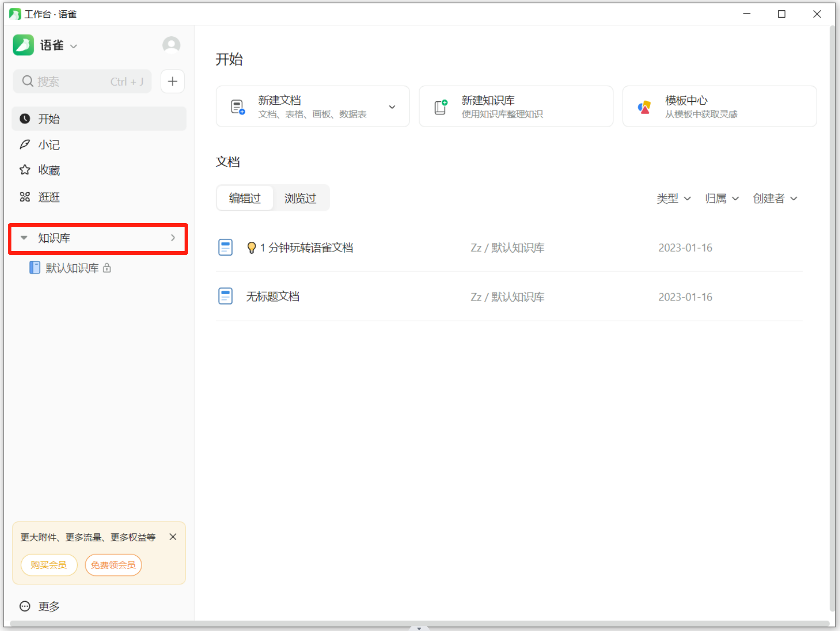Click the 使用知识库整理知识 subtitle
The width and height of the screenshot is (840, 631).
[502, 114]
